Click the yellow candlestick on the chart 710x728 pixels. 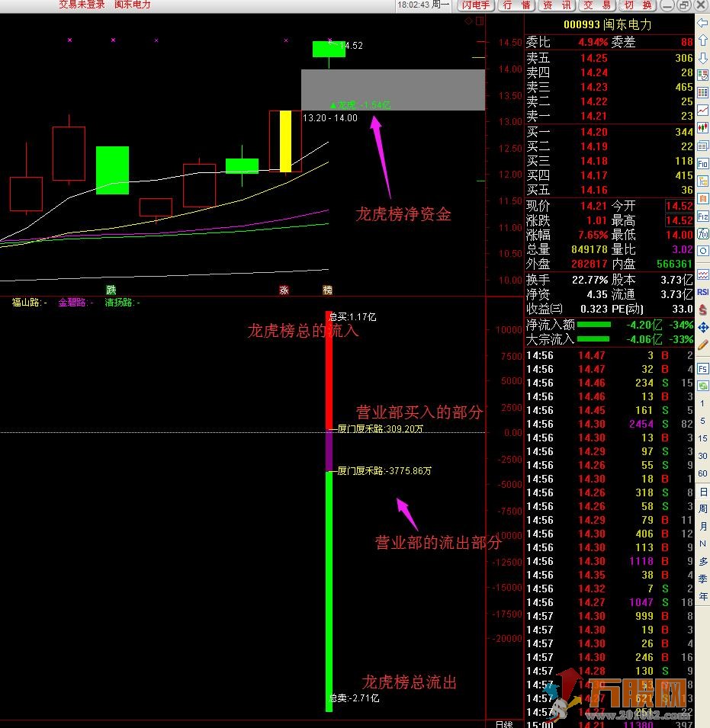click(285, 141)
